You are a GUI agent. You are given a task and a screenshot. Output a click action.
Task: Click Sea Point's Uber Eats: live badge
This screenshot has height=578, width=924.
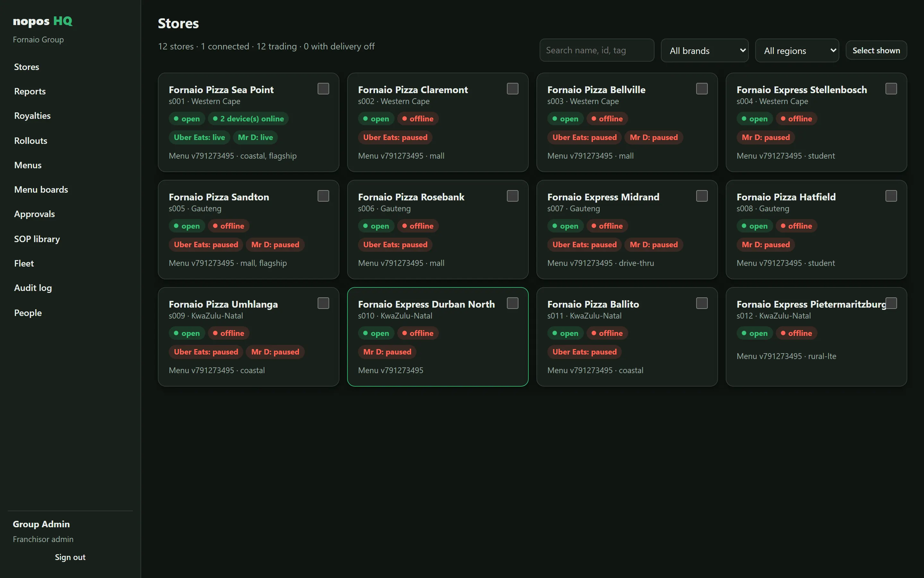(x=199, y=138)
